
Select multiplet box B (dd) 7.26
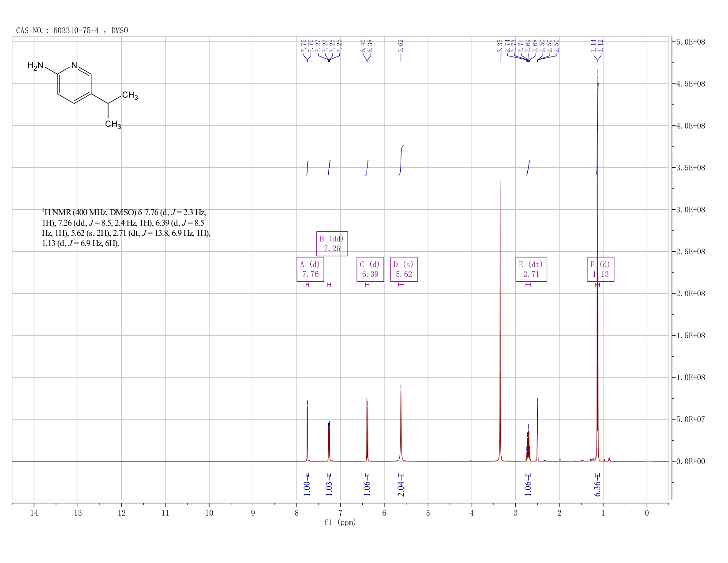point(332,244)
